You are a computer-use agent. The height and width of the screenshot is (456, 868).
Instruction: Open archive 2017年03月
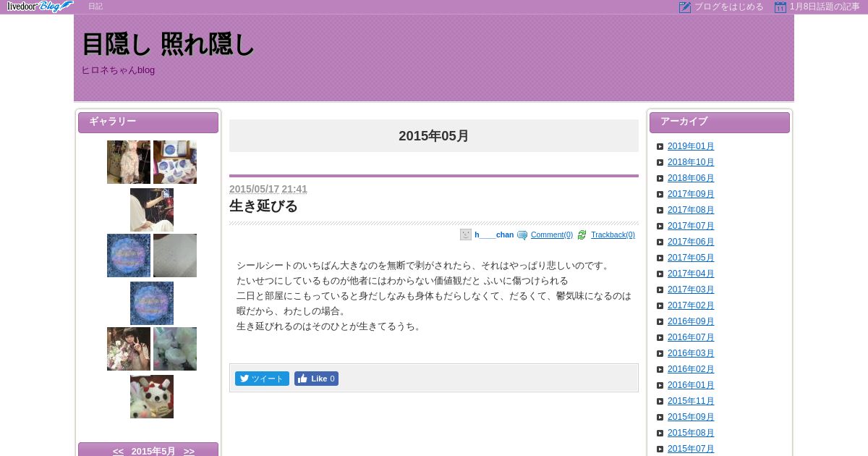pyautogui.click(x=691, y=290)
